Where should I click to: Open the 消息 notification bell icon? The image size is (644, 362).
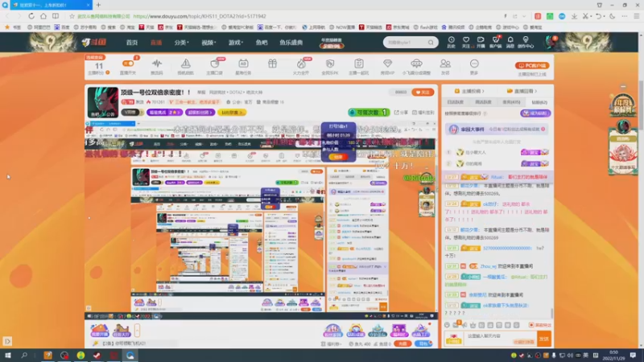click(x=510, y=42)
